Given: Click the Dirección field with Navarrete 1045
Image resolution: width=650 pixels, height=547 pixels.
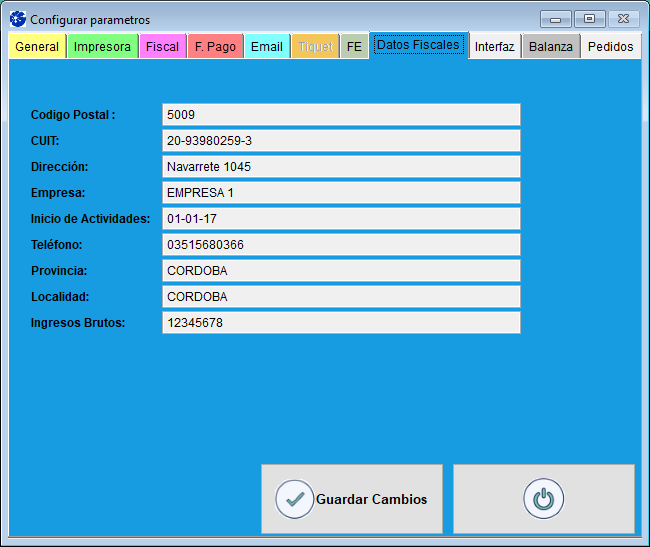Looking at the screenshot, I should click(341, 167).
